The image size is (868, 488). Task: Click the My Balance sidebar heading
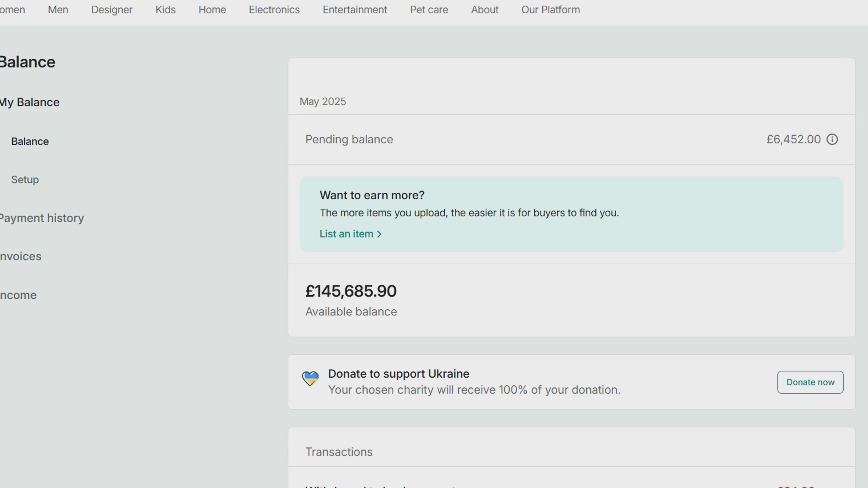coord(30,102)
